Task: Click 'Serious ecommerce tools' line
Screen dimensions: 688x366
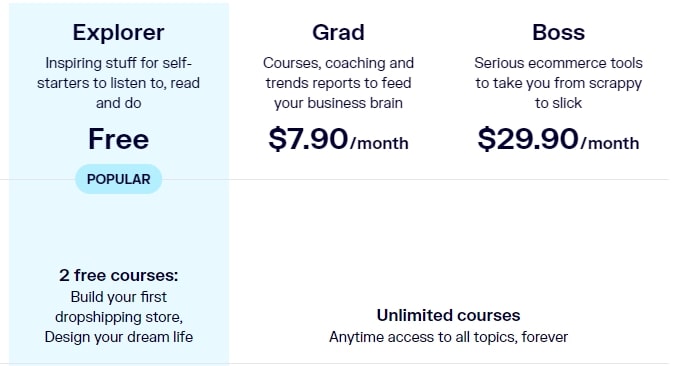Action: pyautogui.click(x=558, y=63)
